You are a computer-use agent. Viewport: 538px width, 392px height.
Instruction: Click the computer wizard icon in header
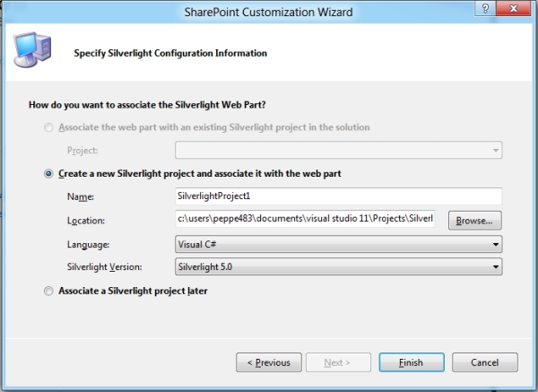tap(32, 49)
